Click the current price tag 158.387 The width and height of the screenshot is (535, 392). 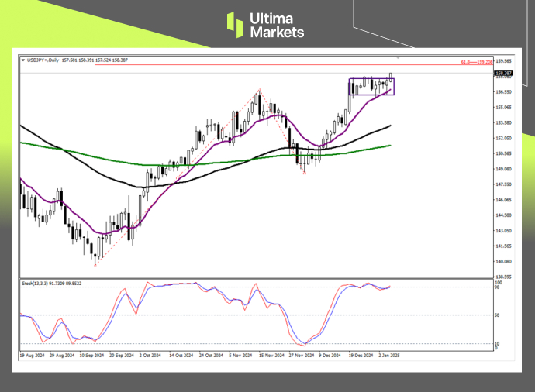[x=504, y=72]
